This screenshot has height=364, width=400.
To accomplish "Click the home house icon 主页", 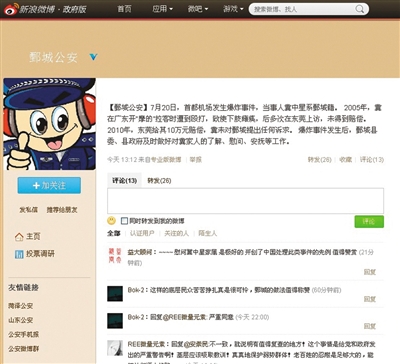I will pyautogui.click(x=19, y=237).
